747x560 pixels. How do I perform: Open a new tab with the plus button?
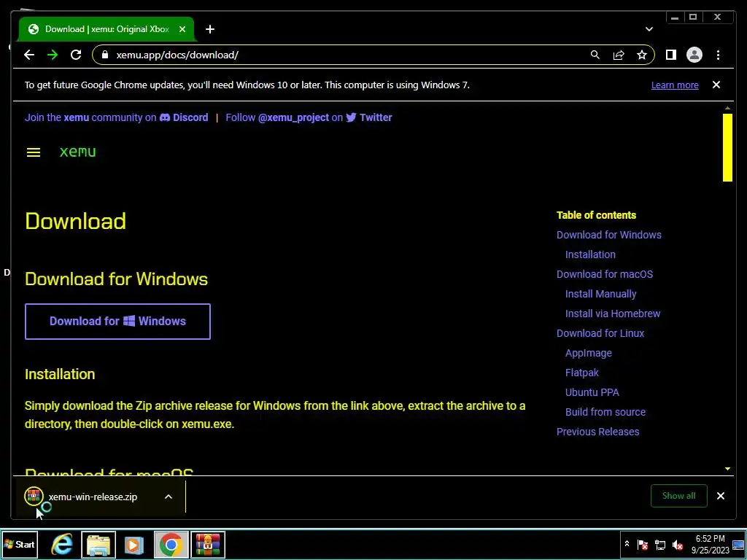tap(210, 29)
